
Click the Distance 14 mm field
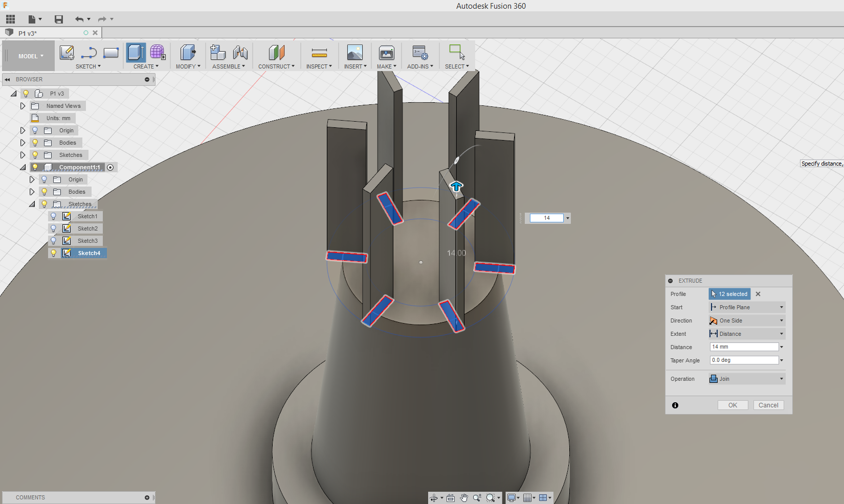[744, 347]
